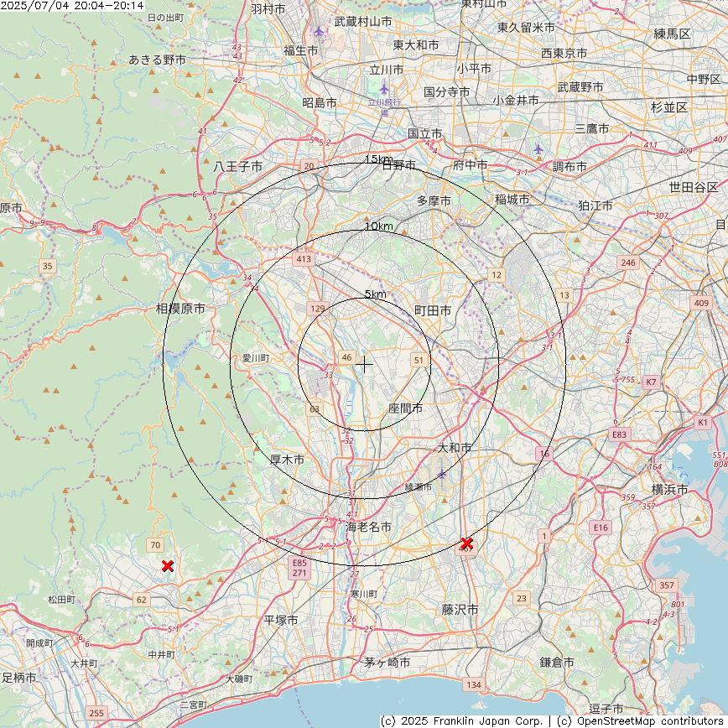
Task: Click the 15km range ring label
Action: click(379, 159)
